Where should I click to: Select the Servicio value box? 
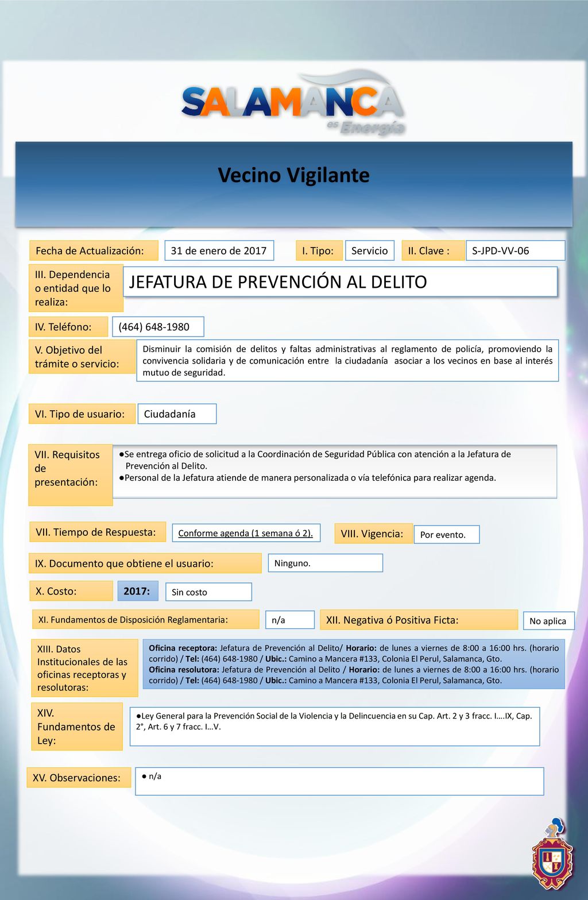pos(369,250)
